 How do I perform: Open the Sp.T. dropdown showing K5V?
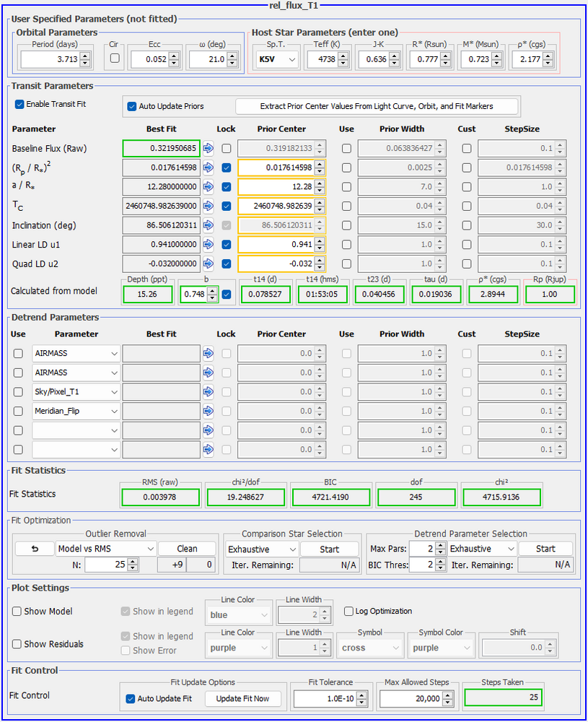pos(275,58)
